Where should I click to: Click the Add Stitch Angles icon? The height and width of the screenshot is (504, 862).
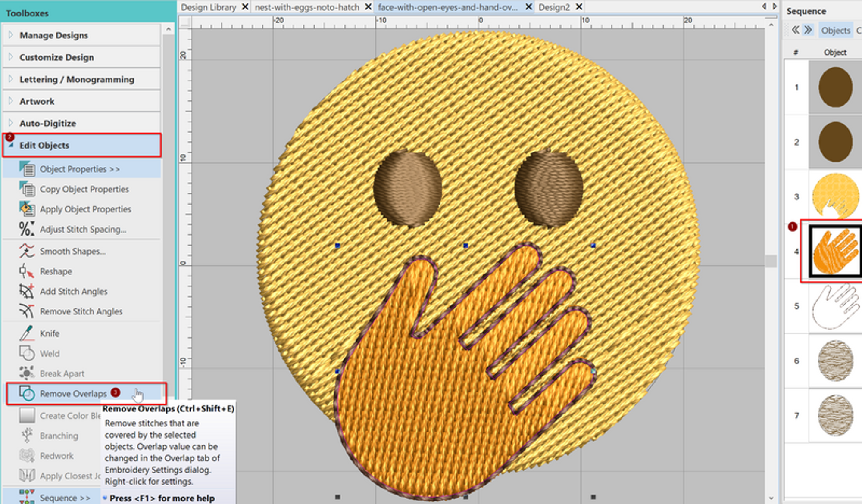click(27, 291)
